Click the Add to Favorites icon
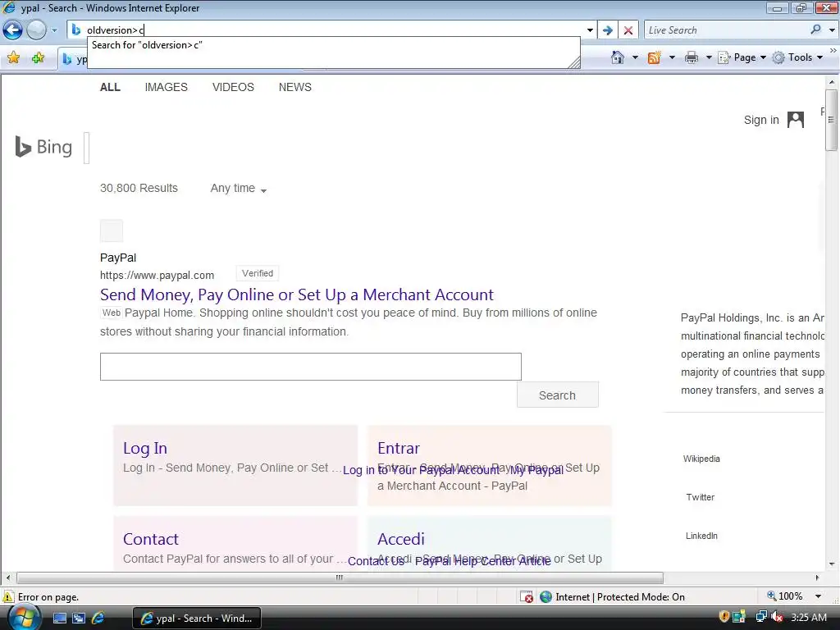 coord(38,58)
